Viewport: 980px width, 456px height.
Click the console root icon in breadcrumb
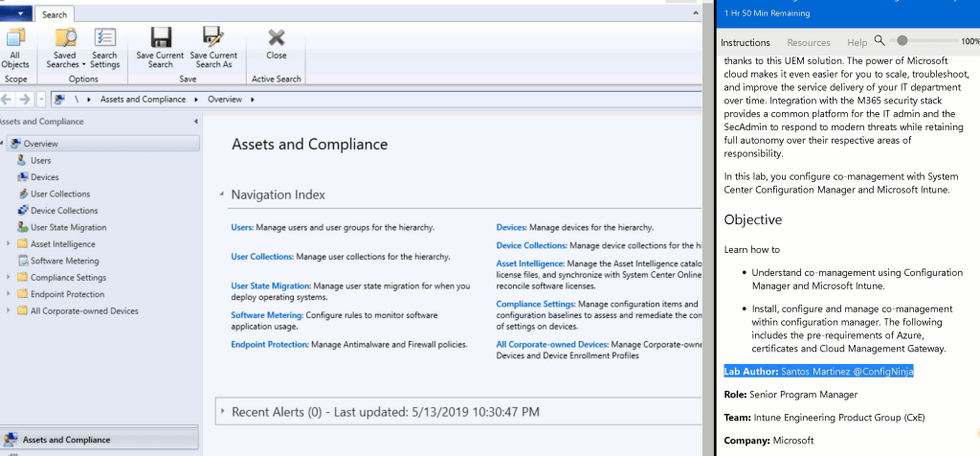60,100
